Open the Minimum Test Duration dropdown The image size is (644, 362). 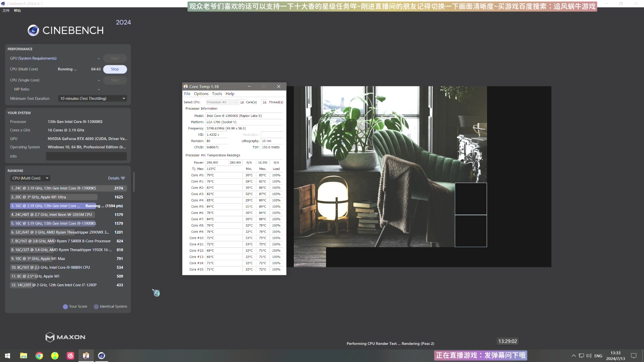tap(93, 99)
